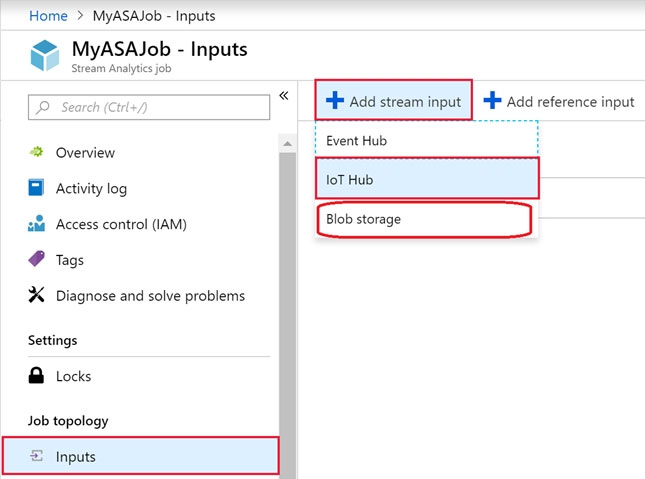
Task: Click the Settings section heading
Action: (53, 340)
